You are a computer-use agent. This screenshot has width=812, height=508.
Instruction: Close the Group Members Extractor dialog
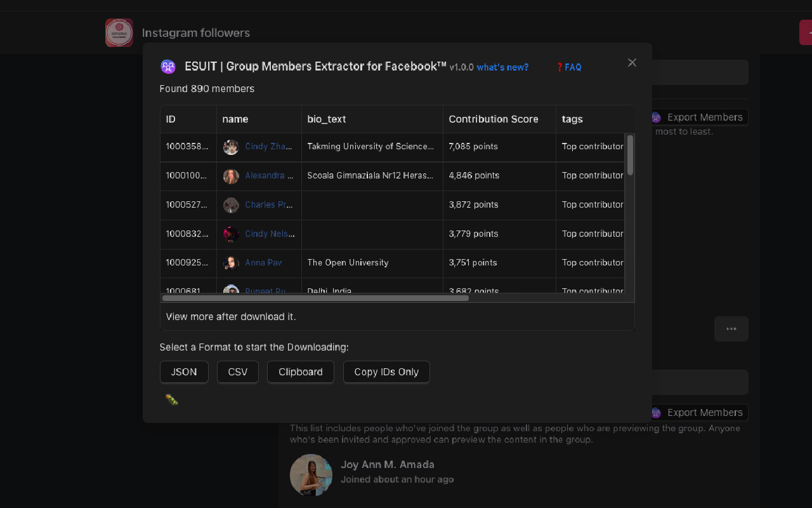pyautogui.click(x=632, y=62)
